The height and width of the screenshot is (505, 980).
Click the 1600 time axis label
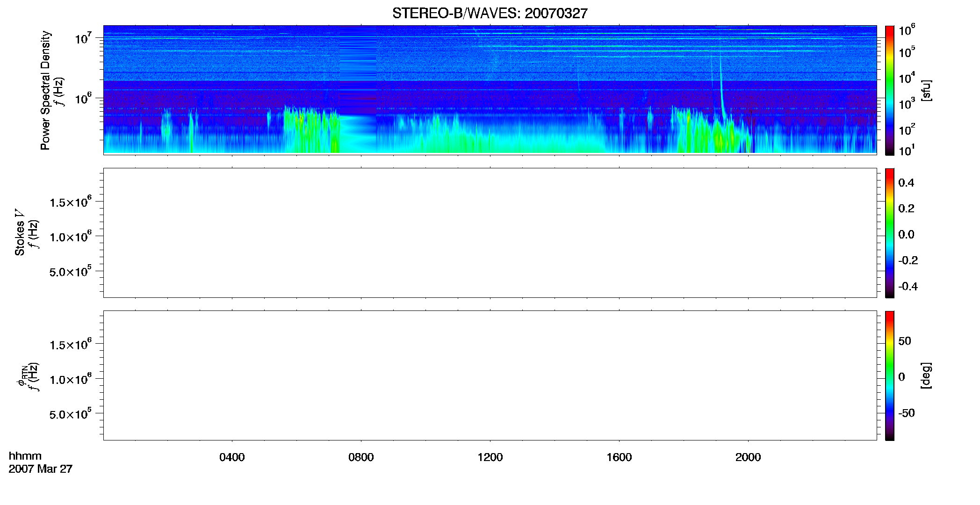click(619, 457)
